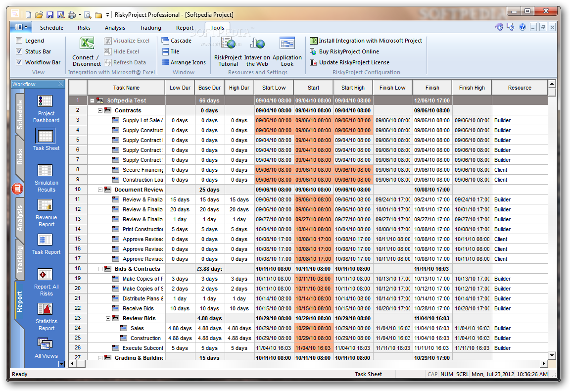Click the Task Name column header

pos(126,88)
